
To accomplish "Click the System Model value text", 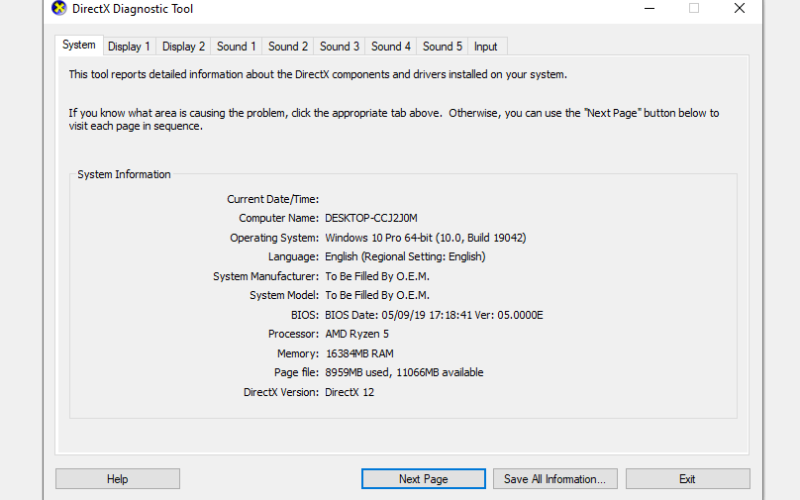I will (377, 295).
